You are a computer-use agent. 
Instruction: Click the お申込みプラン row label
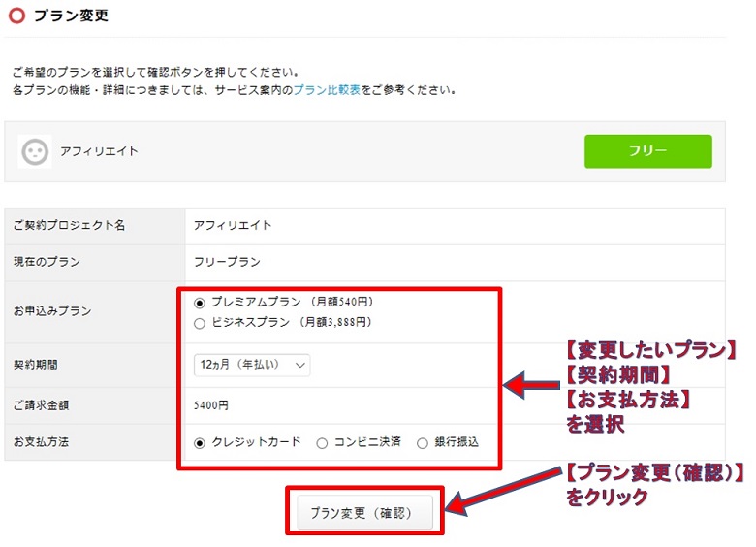[x=52, y=311]
